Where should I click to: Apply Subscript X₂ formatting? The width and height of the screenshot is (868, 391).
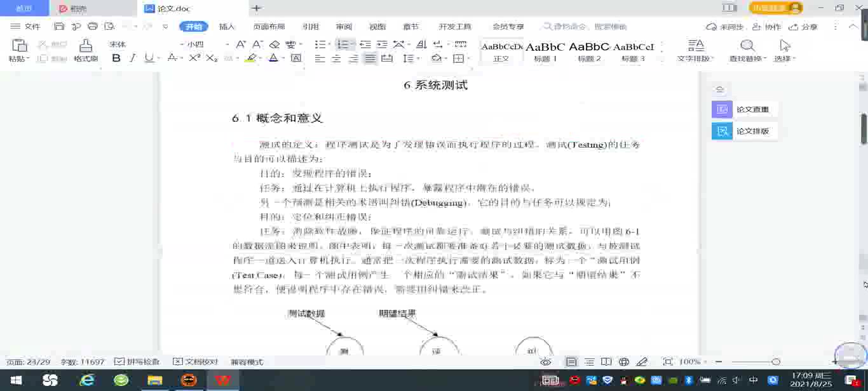tap(212, 58)
